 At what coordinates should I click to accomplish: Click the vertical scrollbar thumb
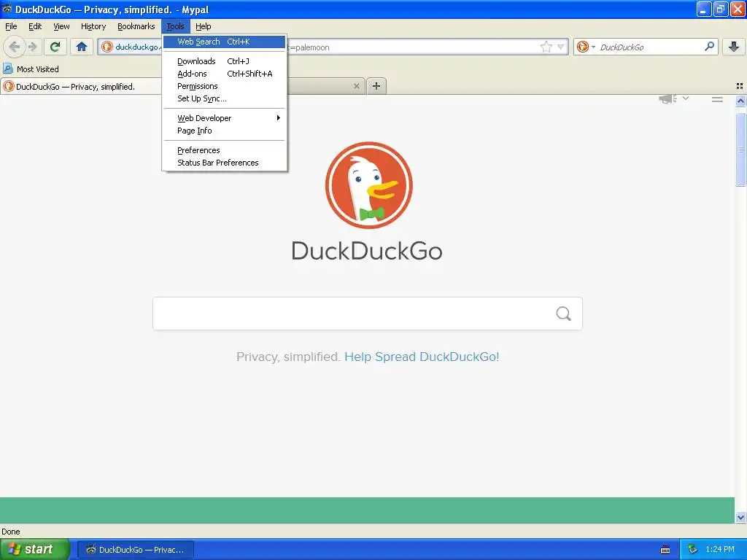tap(740, 149)
